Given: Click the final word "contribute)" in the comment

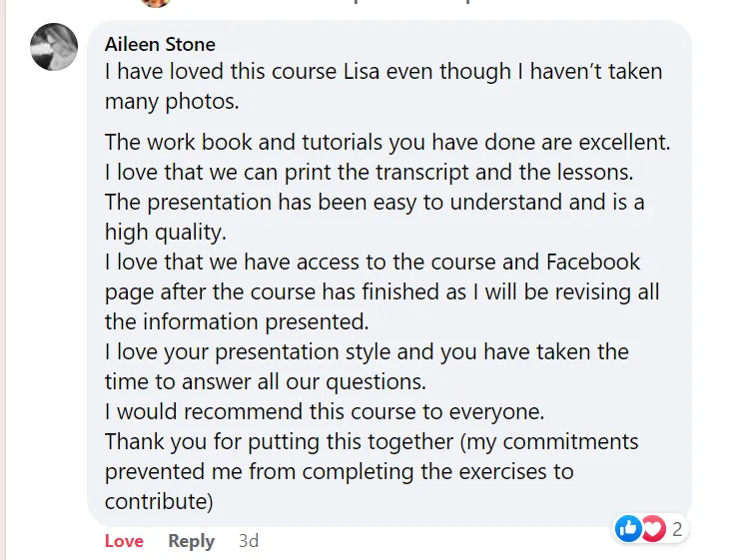Looking at the screenshot, I should tap(160, 500).
